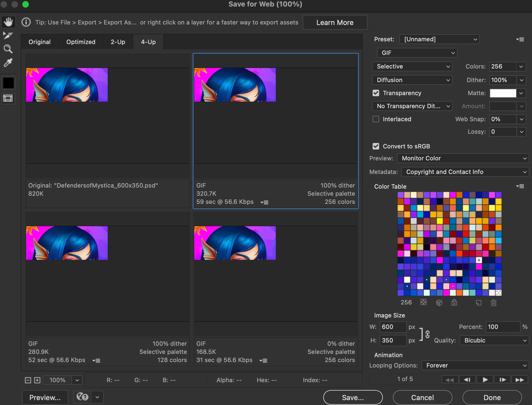Lock selected color in color table
This screenshot has height=405, width=532.
[x=454, y=303]
